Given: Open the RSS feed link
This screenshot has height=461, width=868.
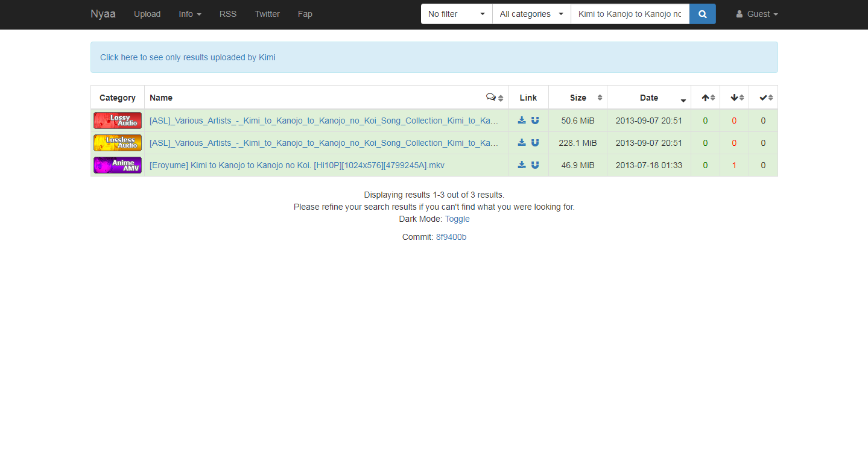Looking at the screenshot, I should [228, 14].
